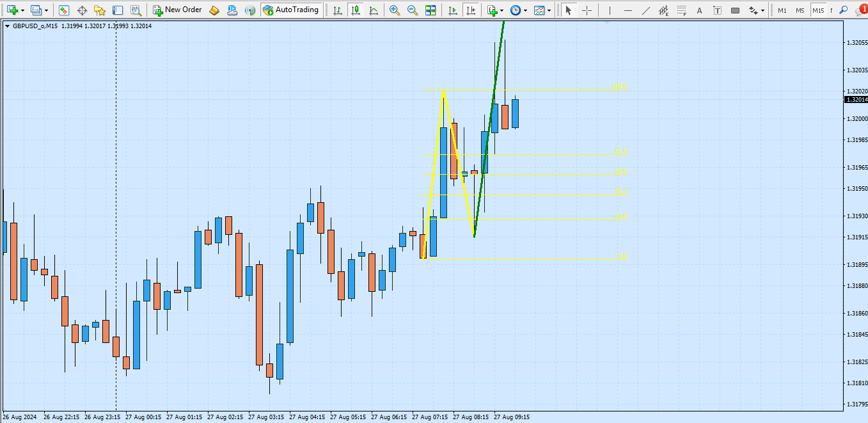Click the New Order button
The image size is (868, 423).
click(177, 10)
